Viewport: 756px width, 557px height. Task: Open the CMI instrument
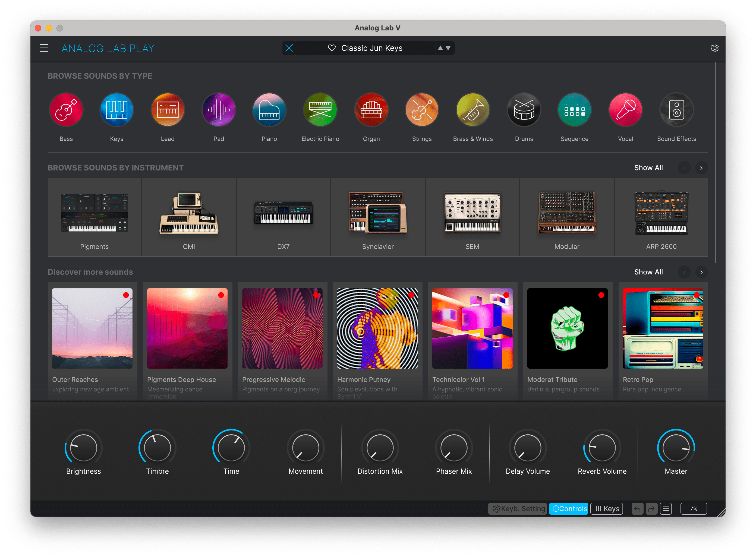(189, 217)
